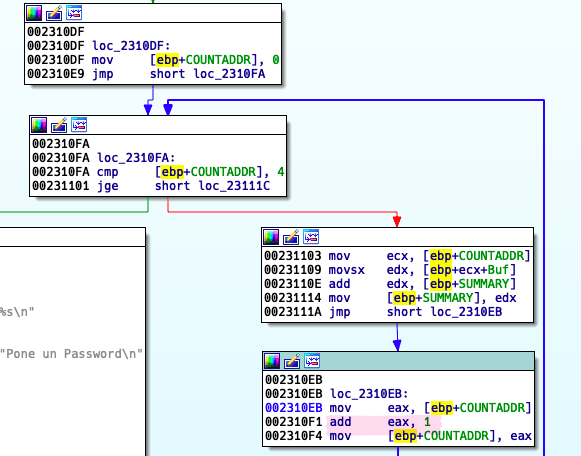This screenshot has width=581, height=456.
Task: Click jump target loc_23111C in jge instruction
Action: click(234, 186)
